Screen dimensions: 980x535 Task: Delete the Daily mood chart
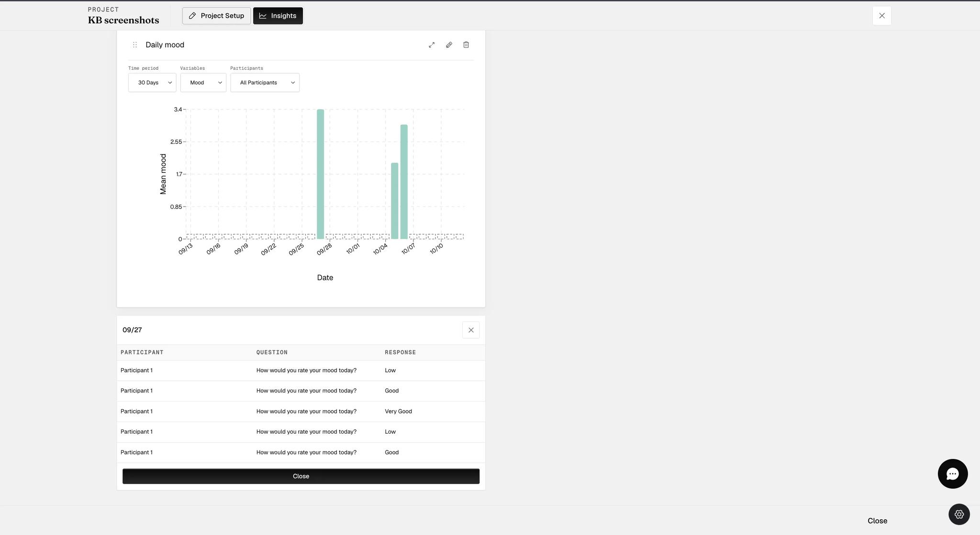point(466,45)
